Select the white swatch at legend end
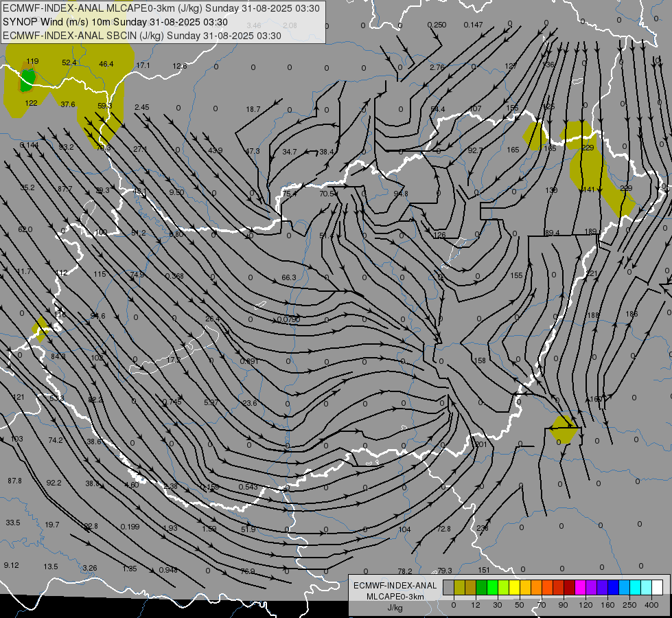Screen dimensions: 672x618 [657, 587]
